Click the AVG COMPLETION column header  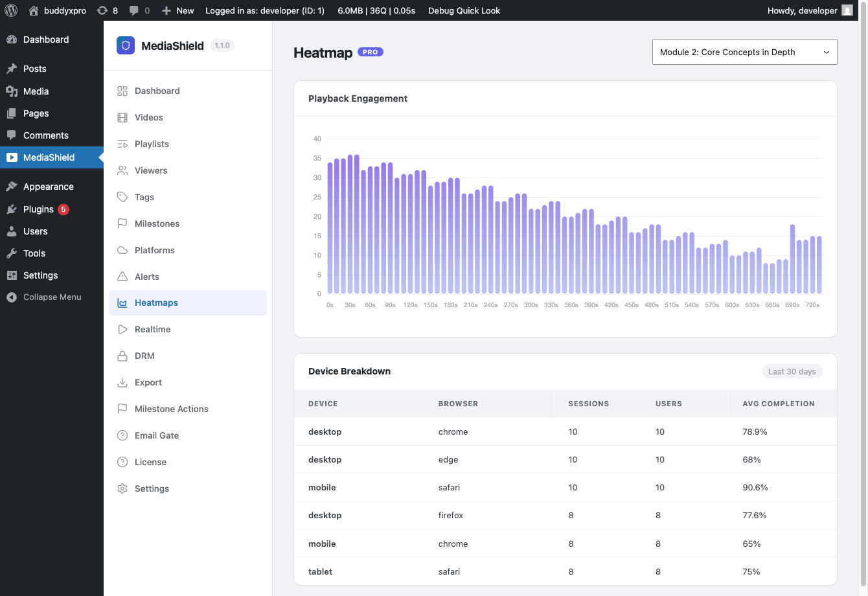779,404
